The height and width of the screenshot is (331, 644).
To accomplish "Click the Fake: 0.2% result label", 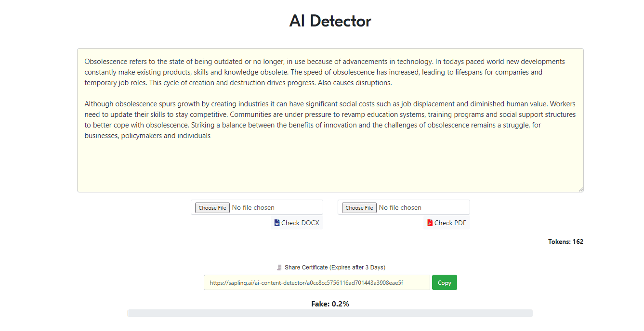I will [x=330, y=304].
